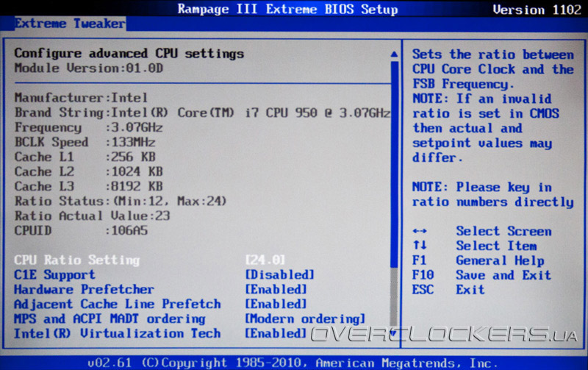Click the left-right arrows Select Screen icon
588x370 pixels.
420,231
